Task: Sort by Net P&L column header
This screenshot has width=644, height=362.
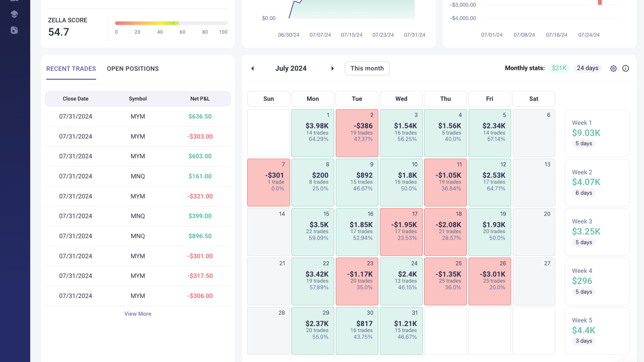Action: (x=200, y=99)
